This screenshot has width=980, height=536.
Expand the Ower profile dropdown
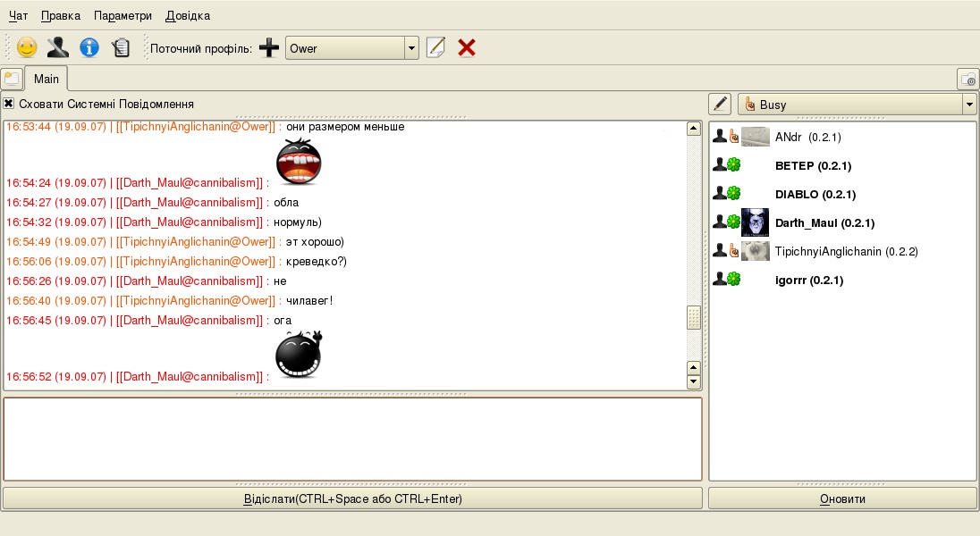[x=411, y=48]
